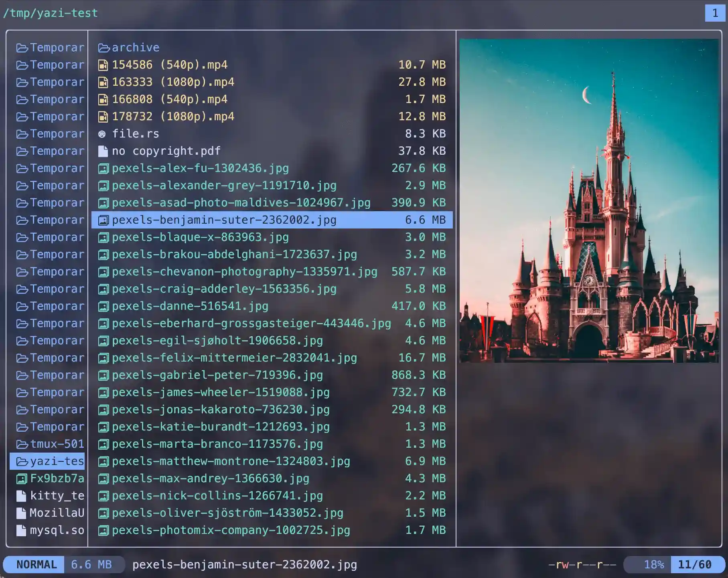Click image icon of pexels-alex-fu-1302436.jpg
The width and height of the screenshot is (728, 578).
(x=103, y=169)
